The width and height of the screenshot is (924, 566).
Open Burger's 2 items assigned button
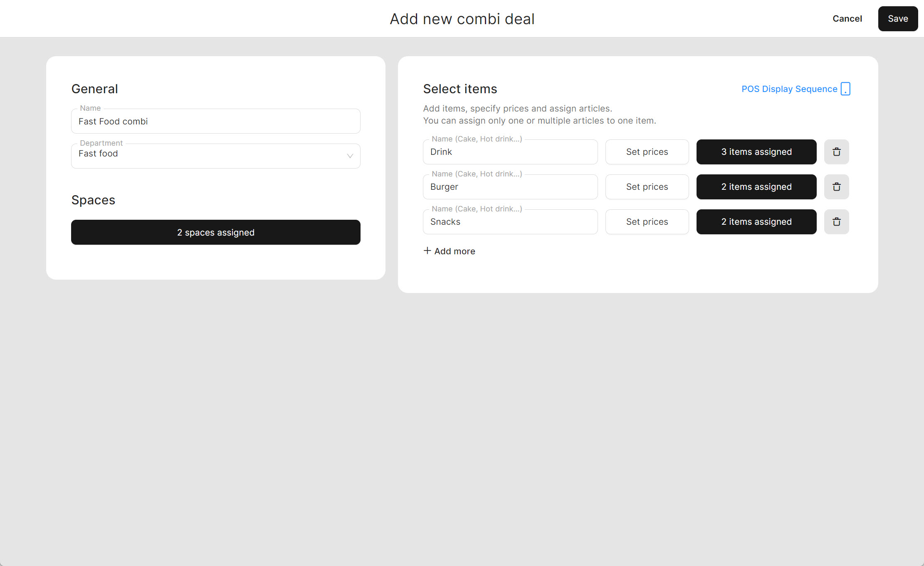756,187
